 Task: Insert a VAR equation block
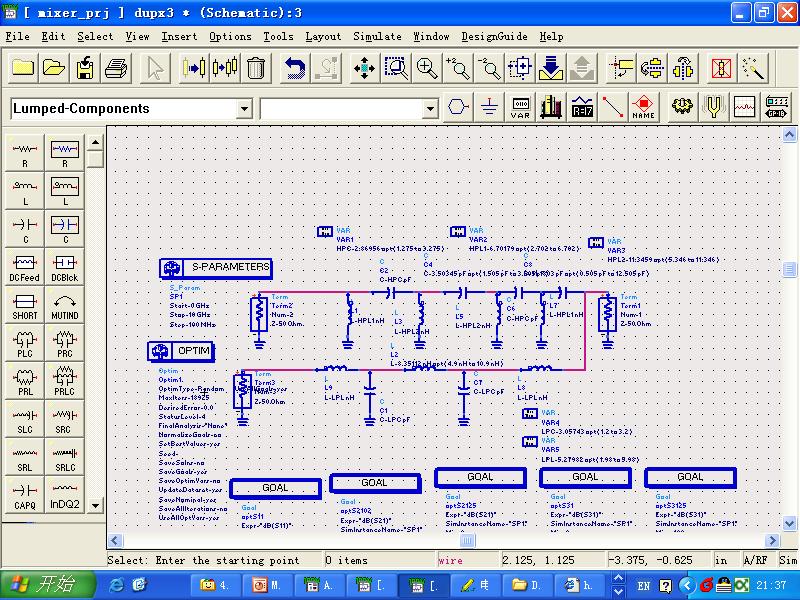point(520,107)
